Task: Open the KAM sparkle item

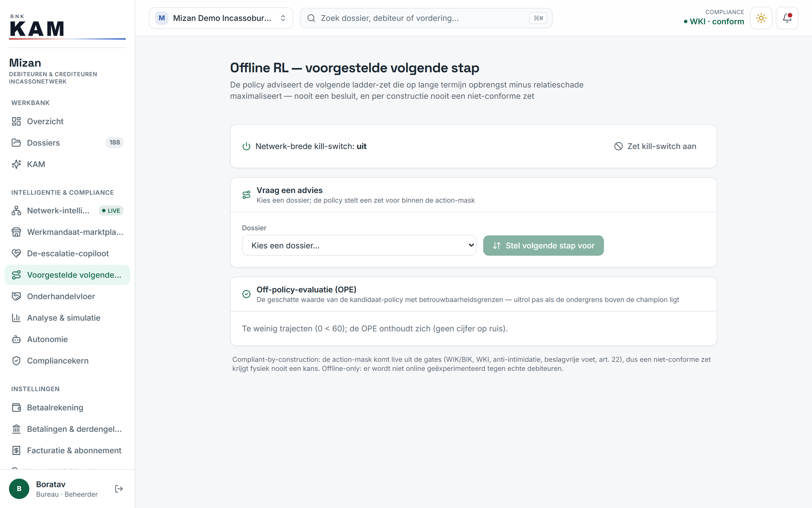Action: (x=67, y=164)
